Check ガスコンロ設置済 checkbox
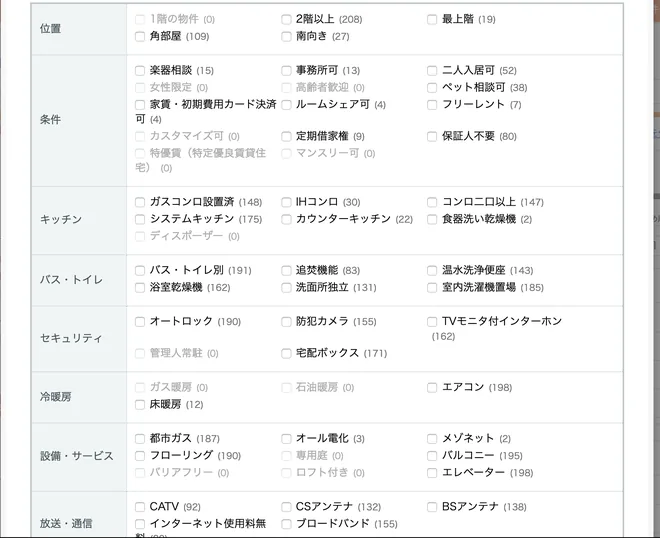The width and height of the screenshot is (660, 538). click(x=140, y=202)
